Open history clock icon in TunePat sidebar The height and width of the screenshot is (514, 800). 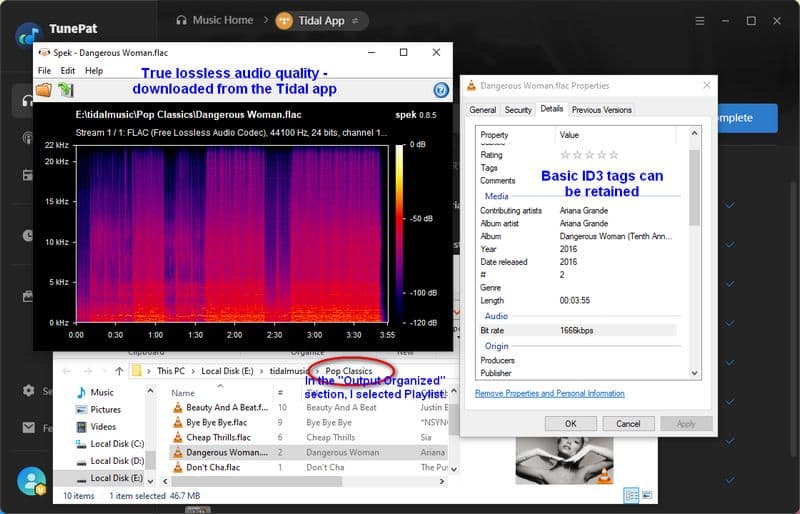pos(28,235)
